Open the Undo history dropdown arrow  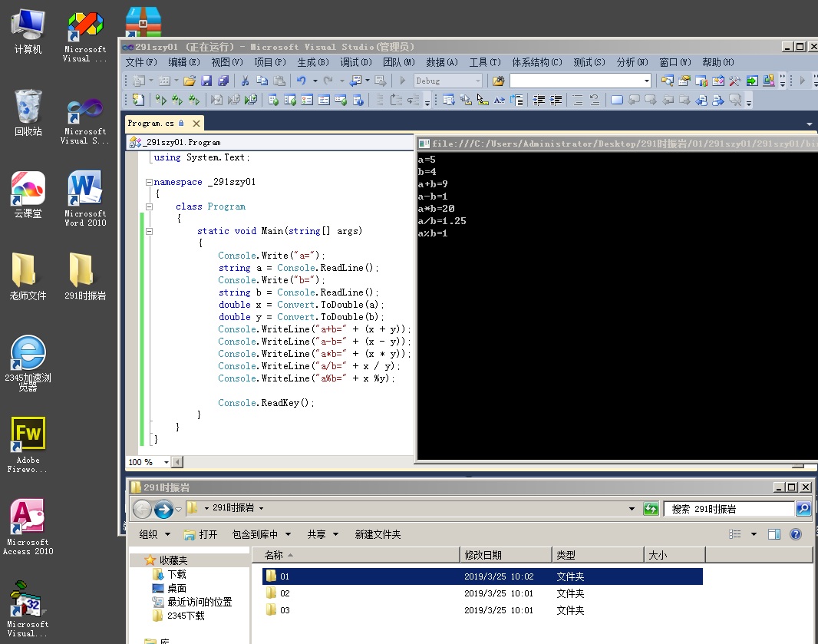pos(315,81)
